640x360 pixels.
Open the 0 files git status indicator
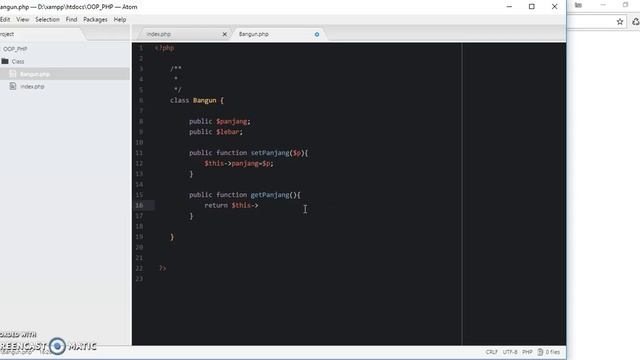[549, 352]
